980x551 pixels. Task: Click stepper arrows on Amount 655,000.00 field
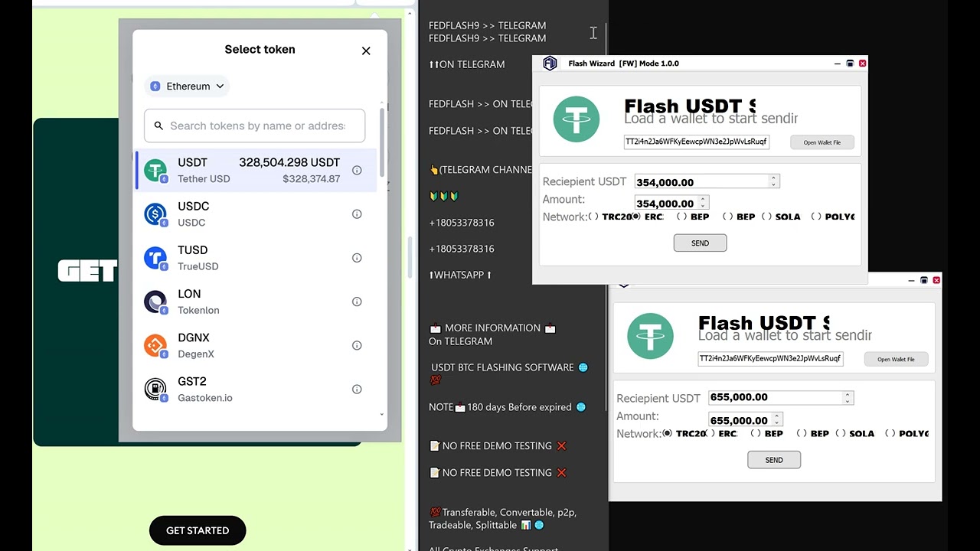coord(777,419)
